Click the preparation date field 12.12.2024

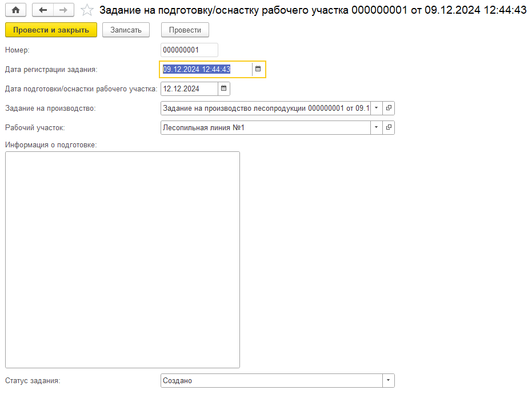pos(189,89)
